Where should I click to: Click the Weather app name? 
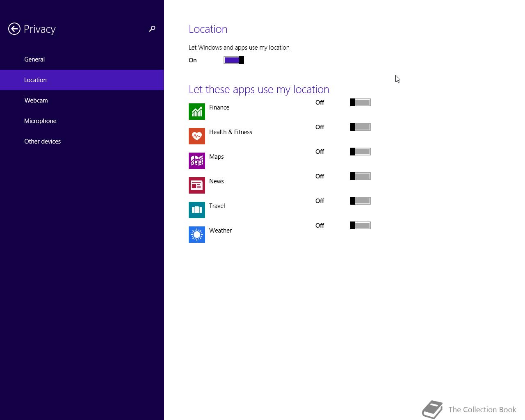coord(220,231)
